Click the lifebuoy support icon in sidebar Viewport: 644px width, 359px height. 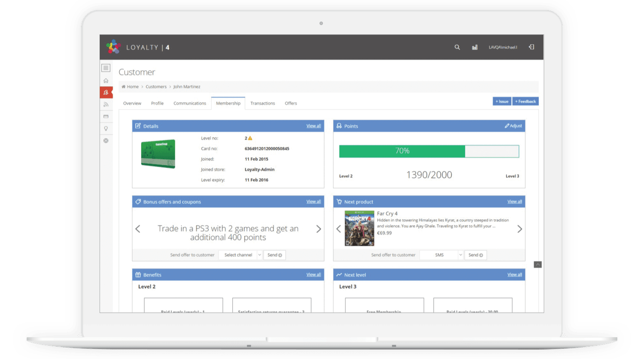[106, 140]
